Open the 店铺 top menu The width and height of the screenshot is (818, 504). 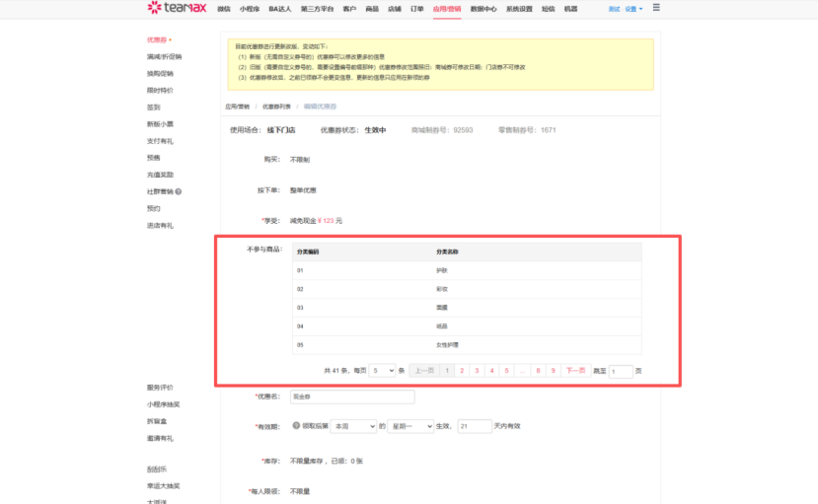click(x=395, y=9)
